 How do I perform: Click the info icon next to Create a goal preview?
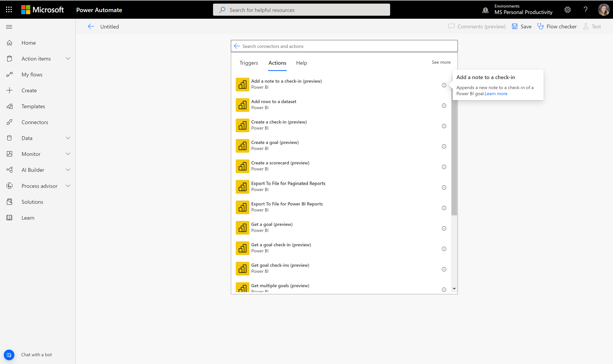coord(444,146)
